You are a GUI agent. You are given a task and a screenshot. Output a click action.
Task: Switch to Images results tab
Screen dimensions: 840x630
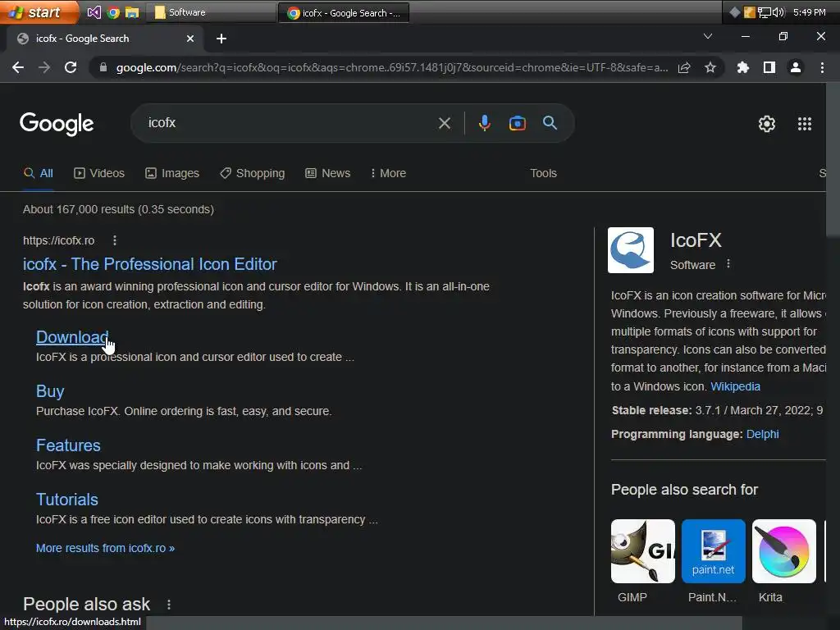tap(172, 174)
